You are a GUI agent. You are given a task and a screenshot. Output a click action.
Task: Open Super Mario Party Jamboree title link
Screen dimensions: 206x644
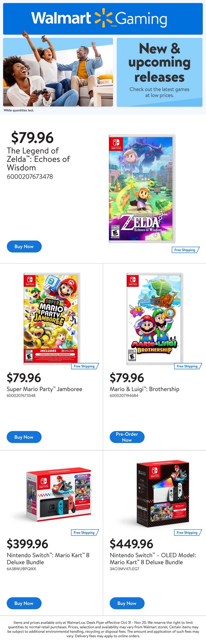pos(44,389)
